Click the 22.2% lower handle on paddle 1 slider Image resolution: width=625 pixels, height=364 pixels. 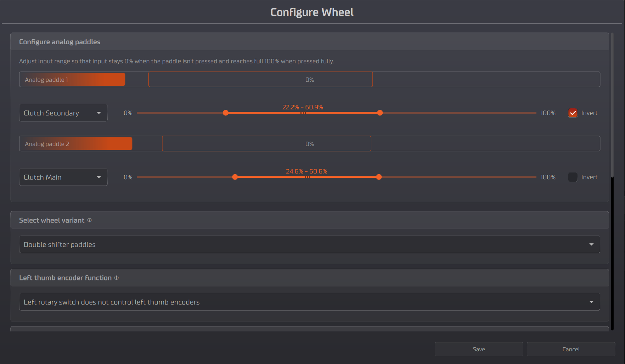coord(226,113)
